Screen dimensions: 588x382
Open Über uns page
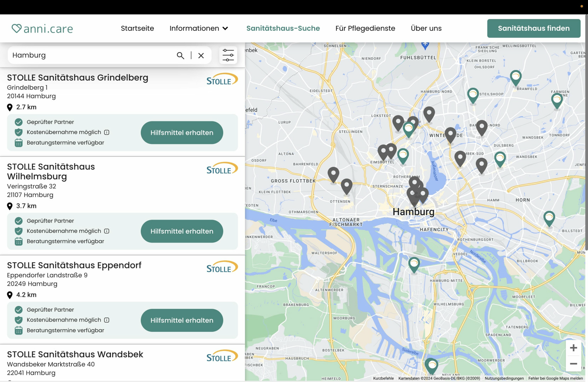tap(426, 28)
